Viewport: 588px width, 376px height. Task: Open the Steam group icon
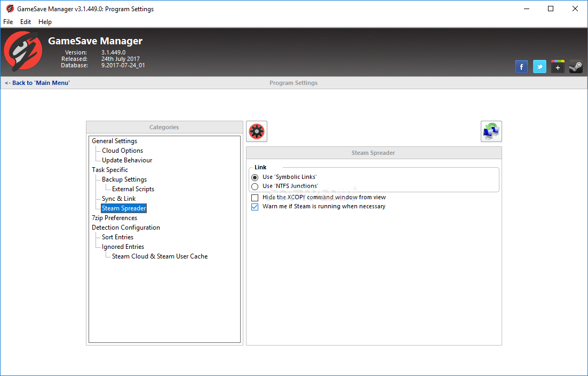[x=576, y=67]
